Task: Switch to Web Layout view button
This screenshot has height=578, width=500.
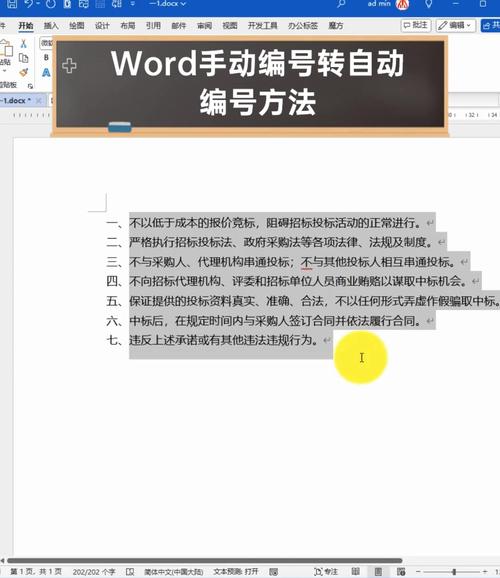Action: pyautogui.click(x=401, y=571)
